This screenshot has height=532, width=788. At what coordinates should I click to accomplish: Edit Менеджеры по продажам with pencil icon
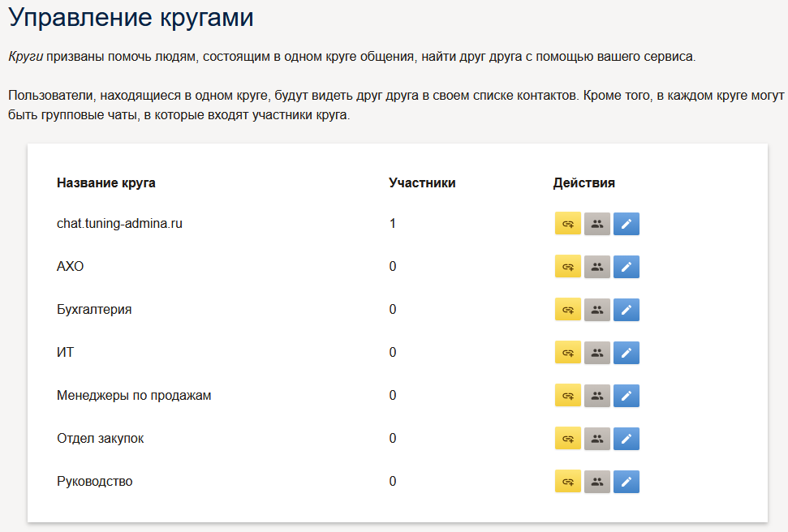[627, 396]
